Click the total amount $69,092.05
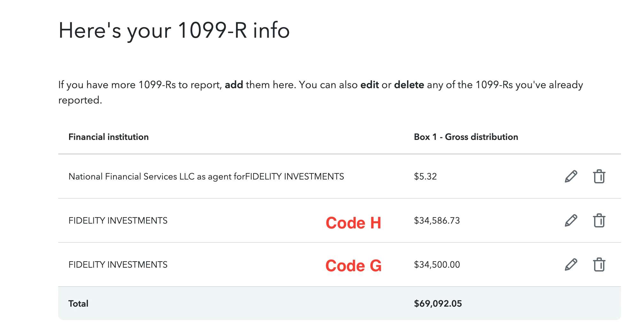Viewport: 644px width, 329px height. [437, 303]
